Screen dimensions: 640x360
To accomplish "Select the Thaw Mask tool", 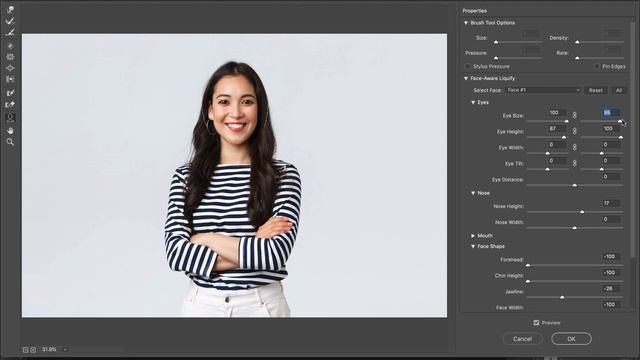I will (10, 105).
